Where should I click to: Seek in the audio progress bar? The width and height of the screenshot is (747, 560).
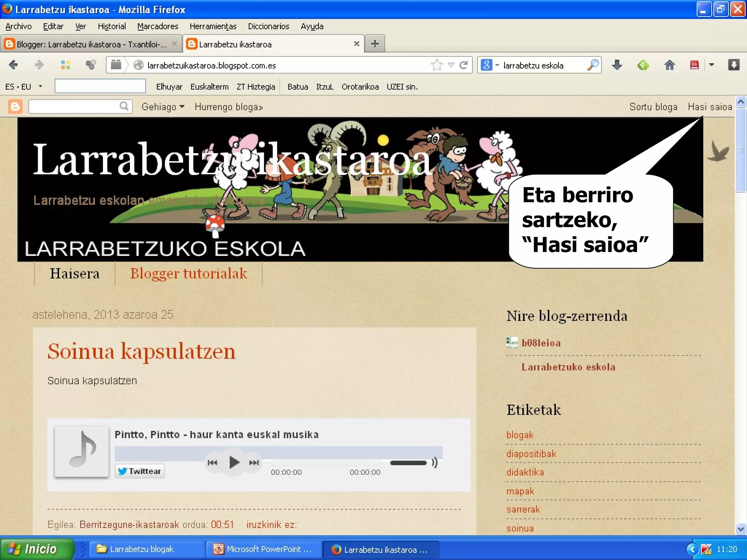tap(325, 463)
